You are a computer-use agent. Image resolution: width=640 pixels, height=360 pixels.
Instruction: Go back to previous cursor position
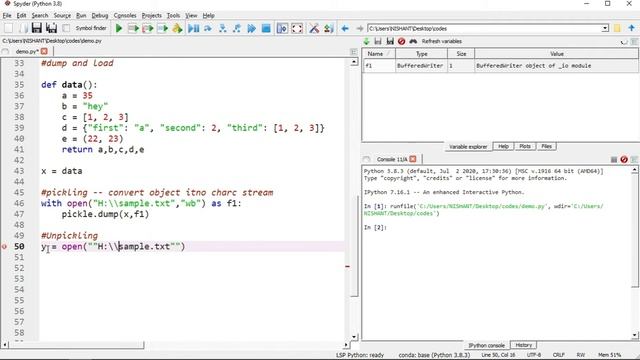[345, 28]
